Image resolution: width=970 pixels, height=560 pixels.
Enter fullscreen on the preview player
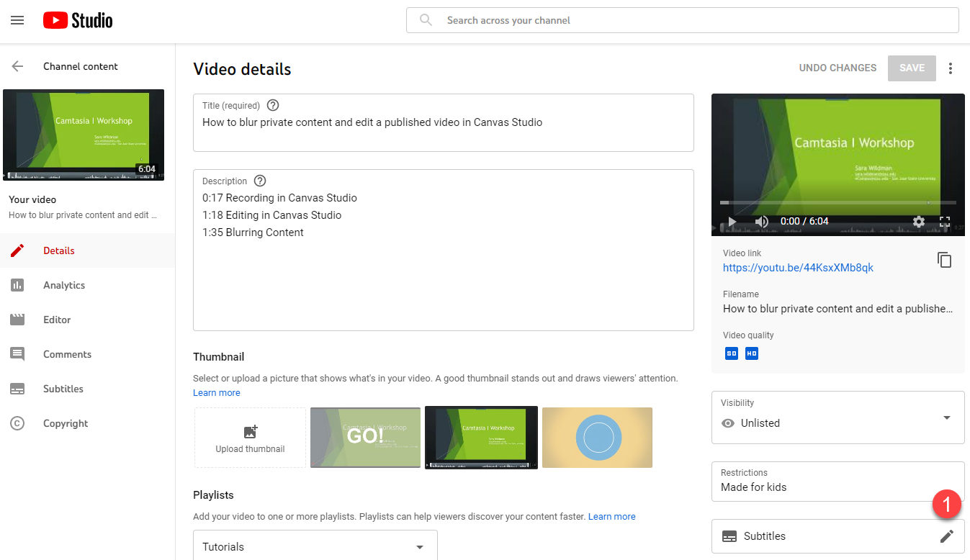946,222
